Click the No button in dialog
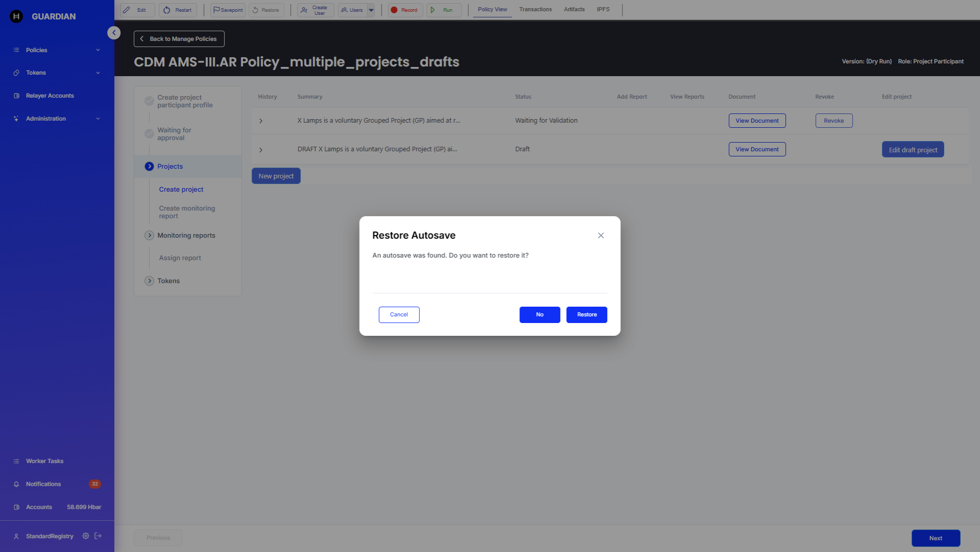980x552 pixels. [x=539, y=314]
